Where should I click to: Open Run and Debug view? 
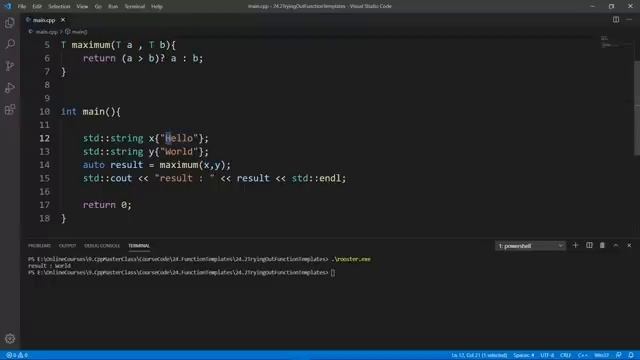(x=10, y=88)
